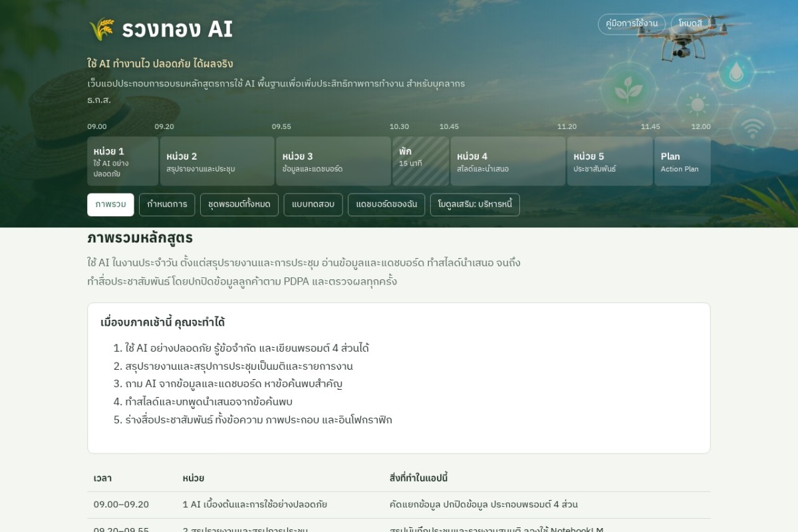Click list item 5 ร่างสื่อประชาสัมพันธ์
Image resolution: width=798 pixels, height=532 pixels.
pyautogui.click(x=259, y=420)
